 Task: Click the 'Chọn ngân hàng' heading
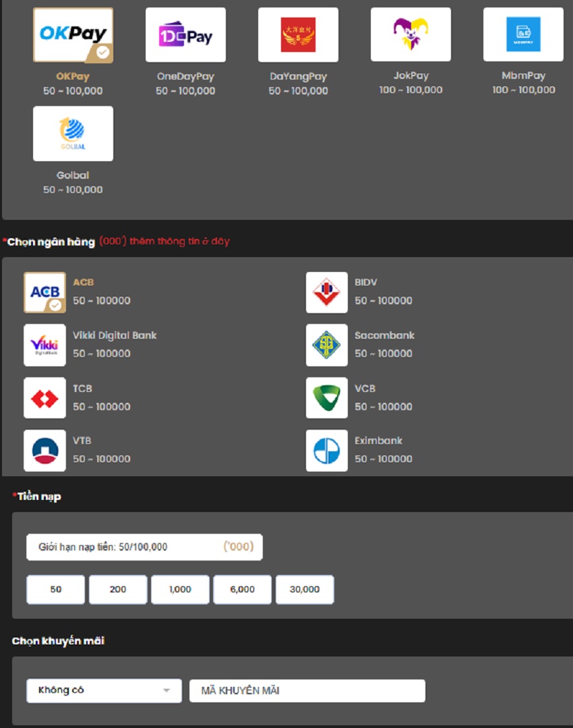click(51, 242)
